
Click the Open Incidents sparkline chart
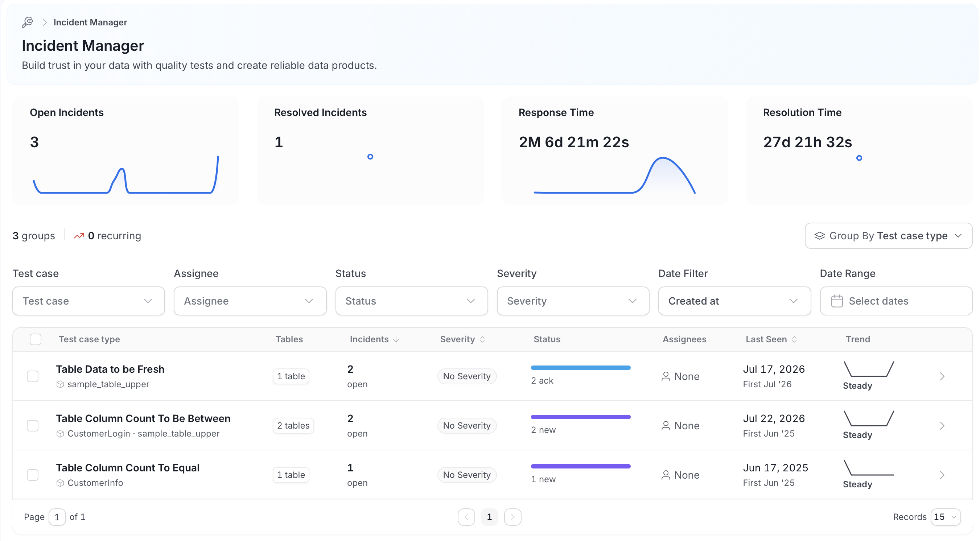click(x=125, y=175)
